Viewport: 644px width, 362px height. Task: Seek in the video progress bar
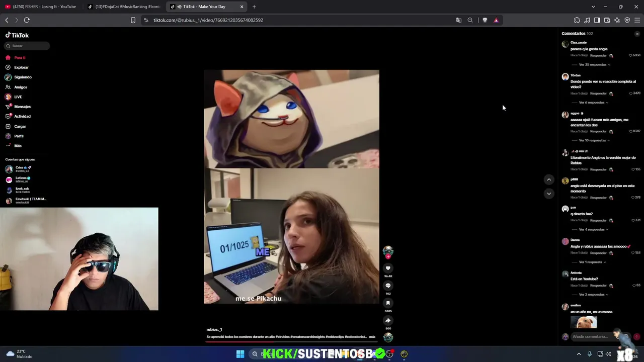coord(291,341)
